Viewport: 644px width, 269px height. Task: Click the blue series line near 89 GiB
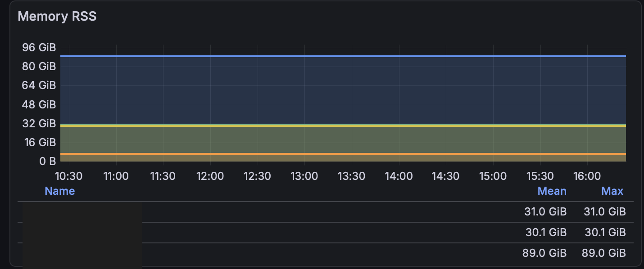(x=315, y=56)
